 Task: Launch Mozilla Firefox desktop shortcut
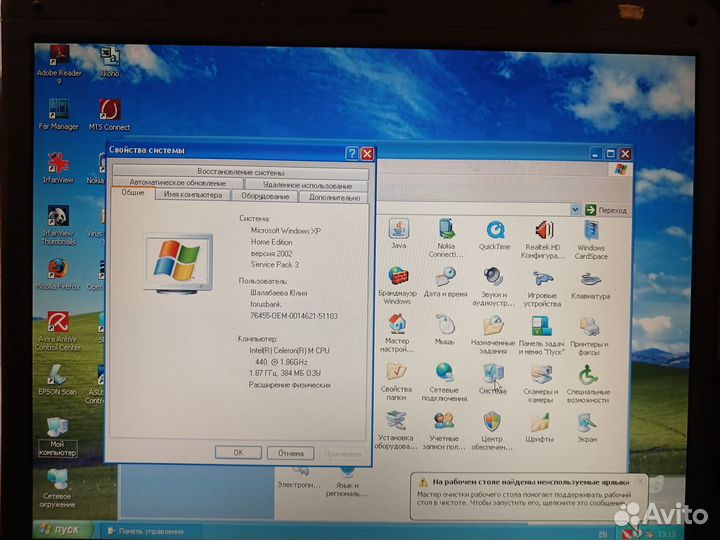tap(58, 274)
